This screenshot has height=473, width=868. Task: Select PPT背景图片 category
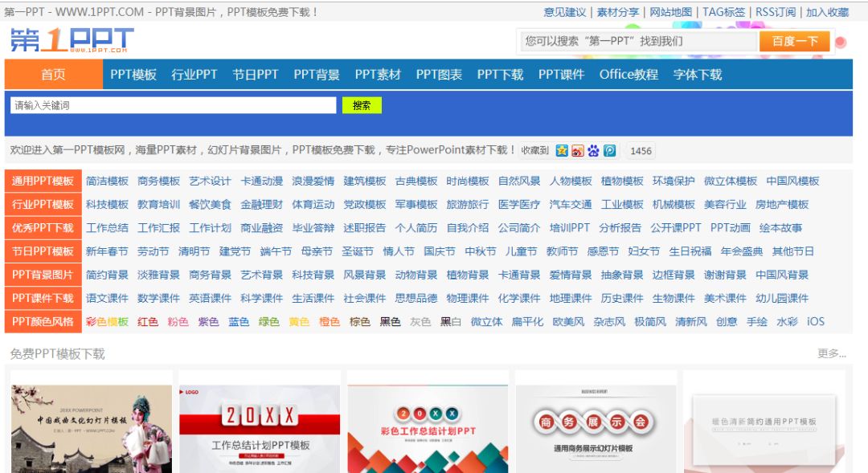[x=43, y=275]
